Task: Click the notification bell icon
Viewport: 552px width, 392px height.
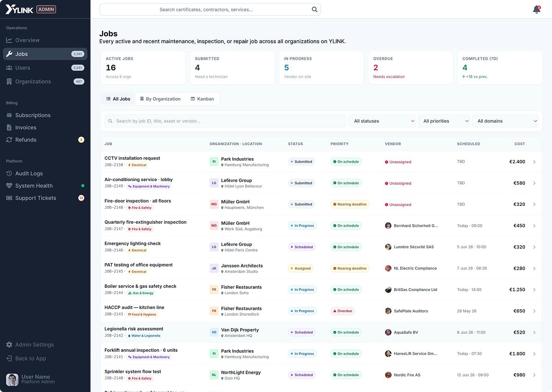Action: (536, 10)
